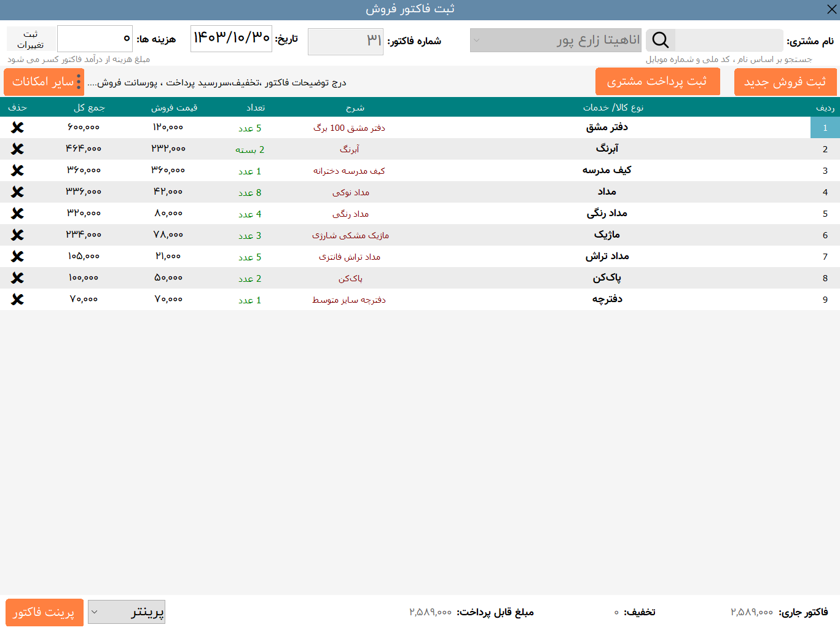
Task: Remove the مداد رنگی row
Action: coord(17,213)
